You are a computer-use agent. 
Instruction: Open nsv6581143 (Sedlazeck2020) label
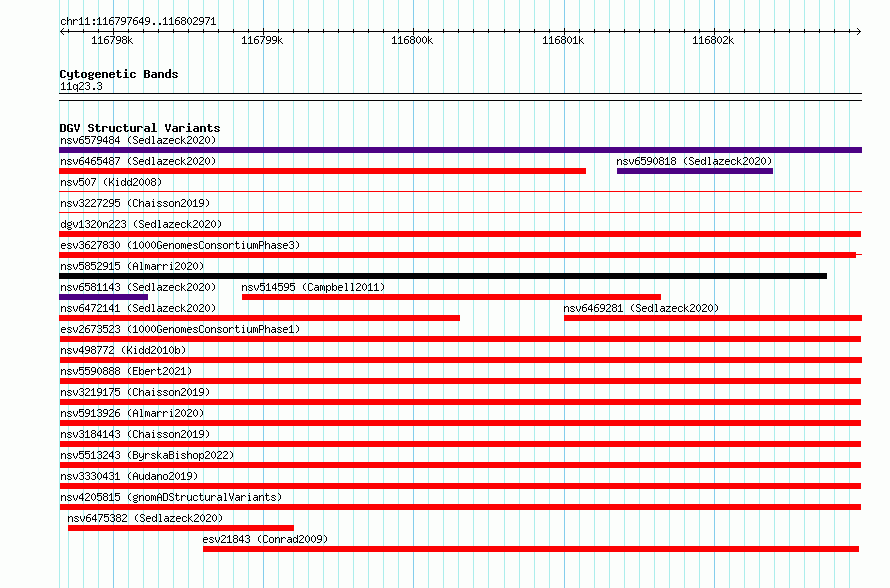138,287
